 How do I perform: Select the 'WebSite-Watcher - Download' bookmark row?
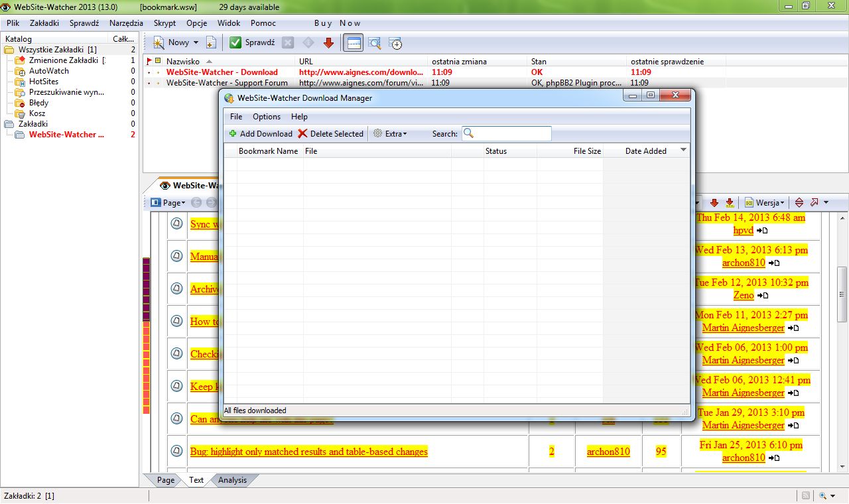click(x=435, y=72)
